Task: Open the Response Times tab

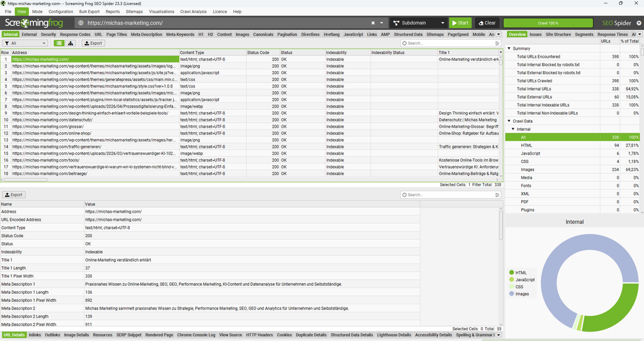Action: 613,35
